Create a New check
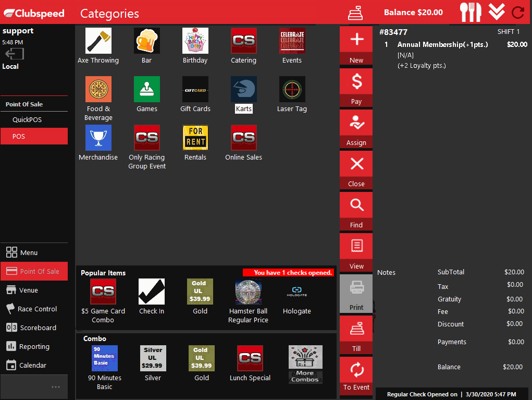This screenshot has width=532, height=400. point(356,46)
